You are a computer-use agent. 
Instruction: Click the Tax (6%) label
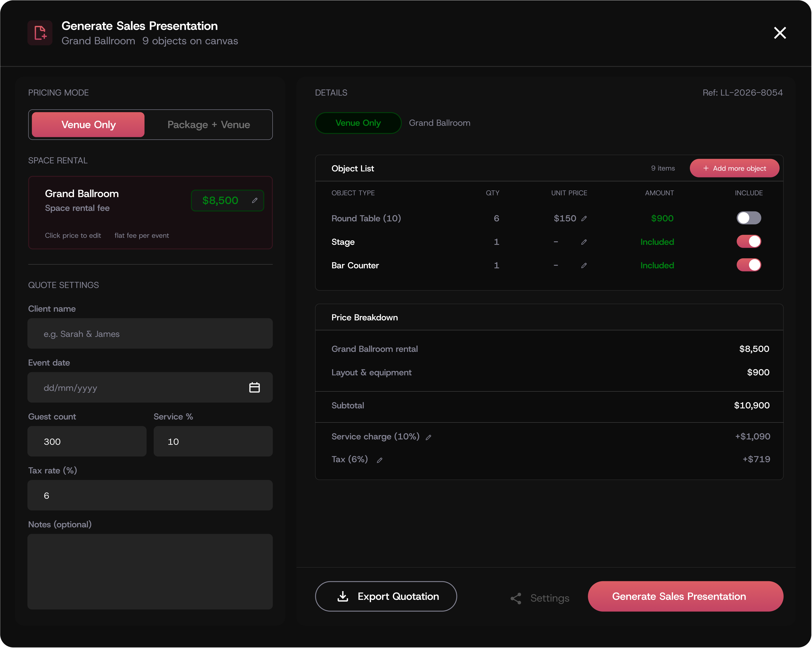(349, 459)
